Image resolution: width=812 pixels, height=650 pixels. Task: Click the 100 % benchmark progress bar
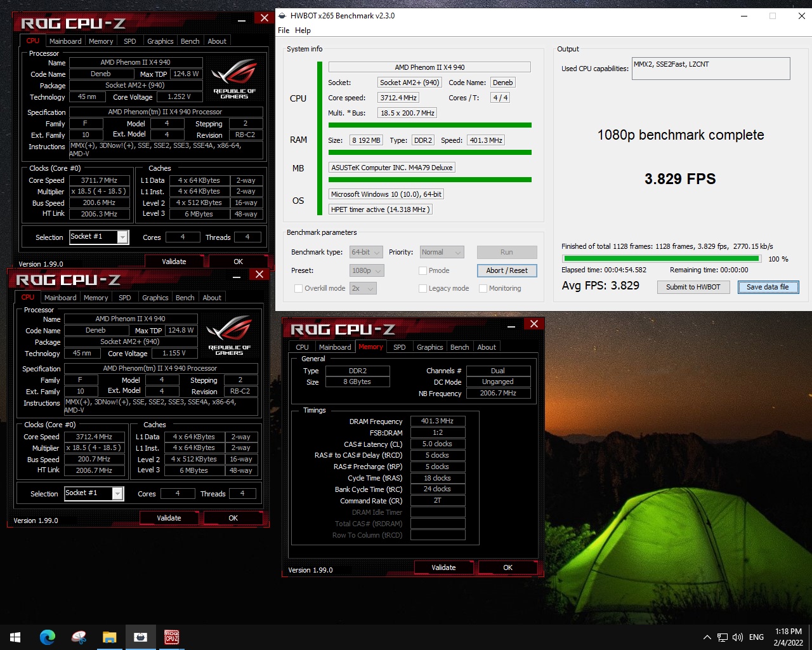[x=662, y=258]
